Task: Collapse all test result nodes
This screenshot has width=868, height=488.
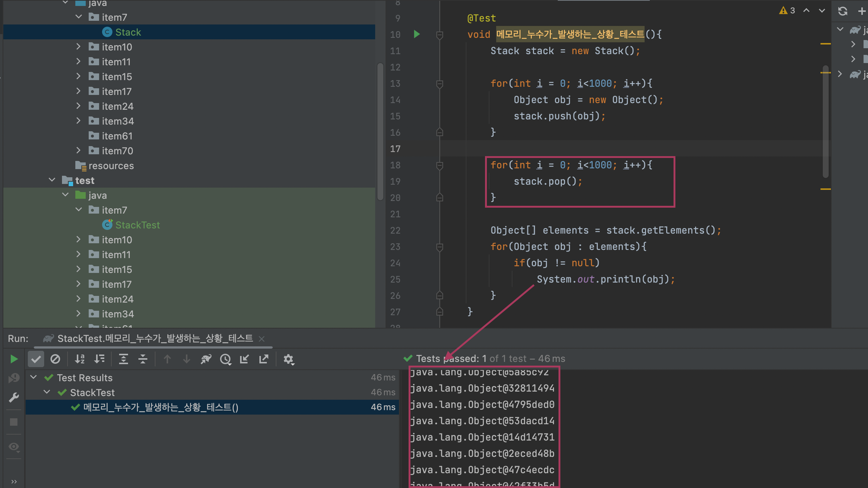Action: pos(143,359)
